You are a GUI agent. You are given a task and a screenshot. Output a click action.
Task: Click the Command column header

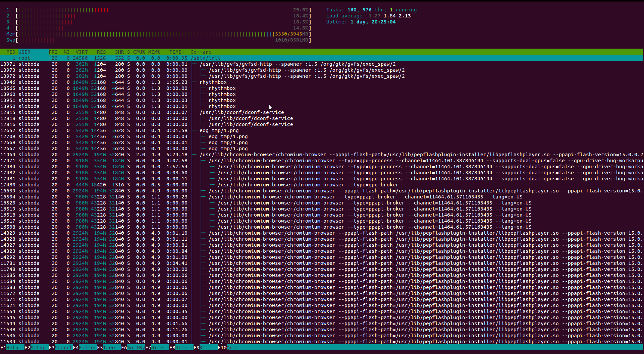point(201,52)
